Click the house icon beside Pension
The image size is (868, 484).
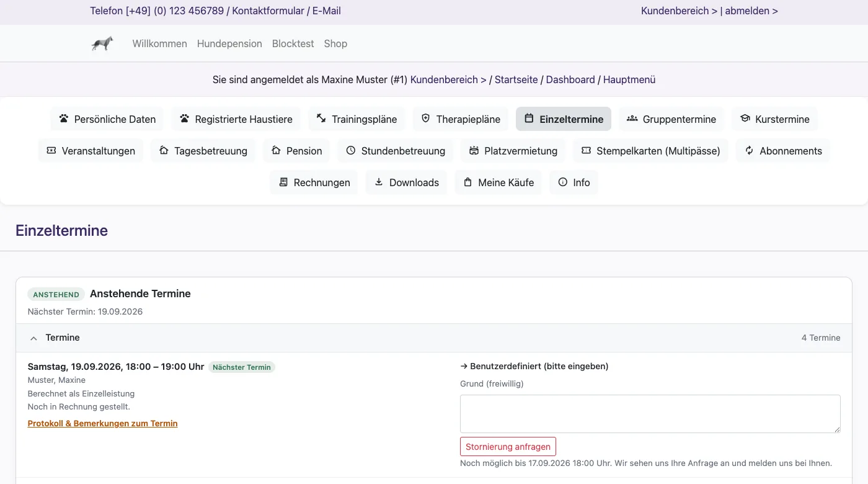276,150
